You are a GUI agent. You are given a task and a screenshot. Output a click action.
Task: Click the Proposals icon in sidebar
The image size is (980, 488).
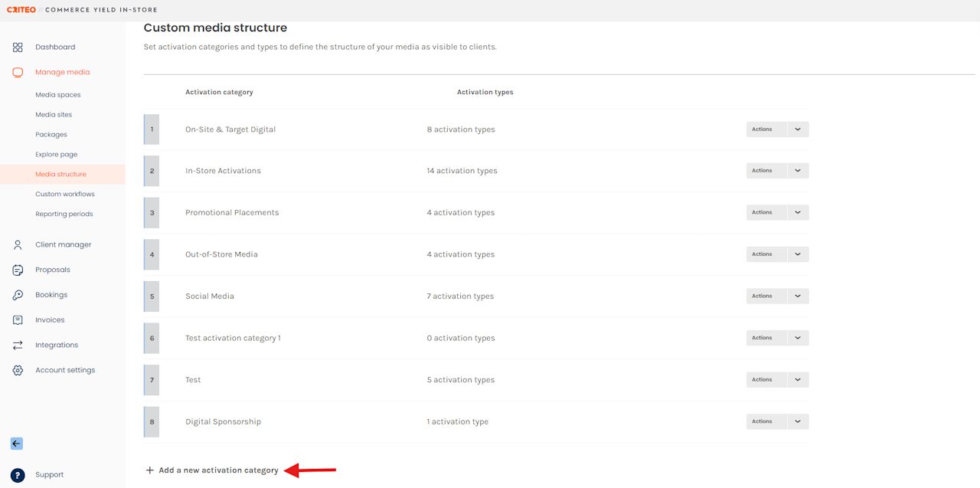coord(18,270)
